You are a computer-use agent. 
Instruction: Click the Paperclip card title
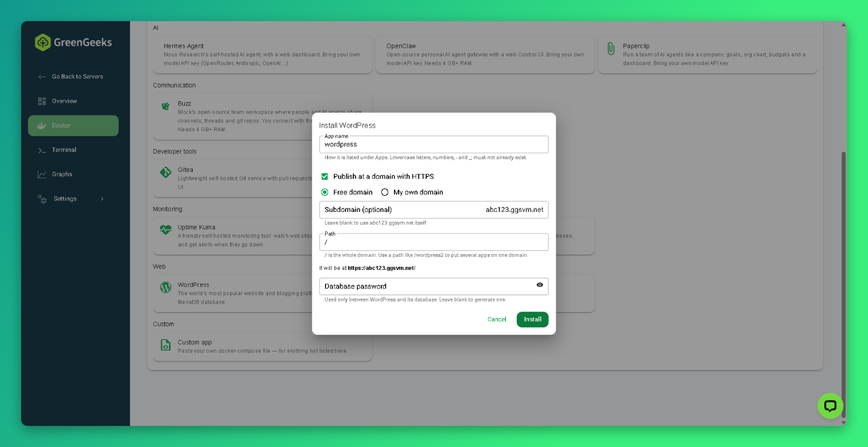pyautogui.click(x=636, y=46)
